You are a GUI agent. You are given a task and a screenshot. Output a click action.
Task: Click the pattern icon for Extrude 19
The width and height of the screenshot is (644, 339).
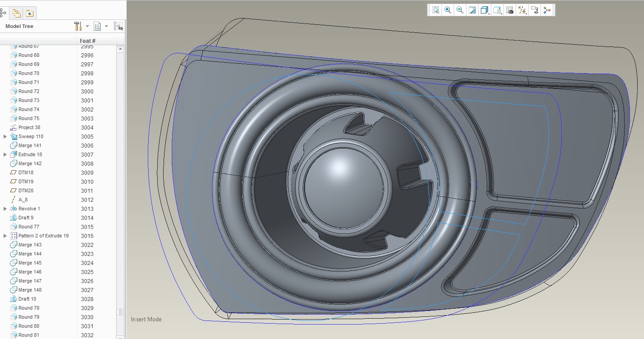[x=13, y=236]
